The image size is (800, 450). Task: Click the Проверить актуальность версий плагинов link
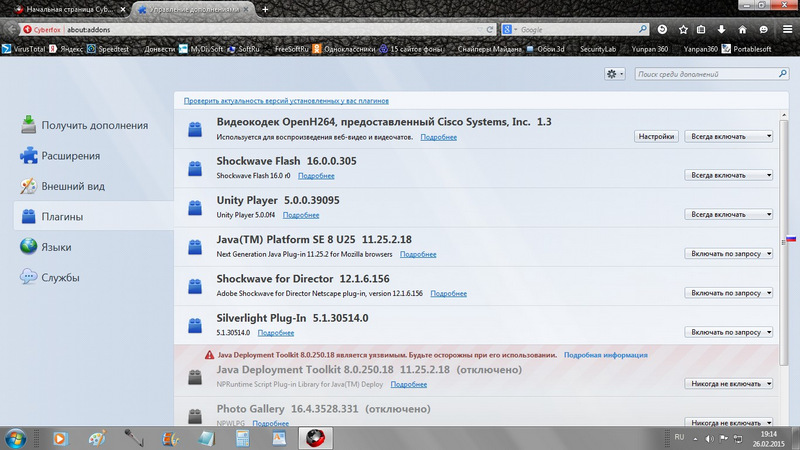(286, 101)
